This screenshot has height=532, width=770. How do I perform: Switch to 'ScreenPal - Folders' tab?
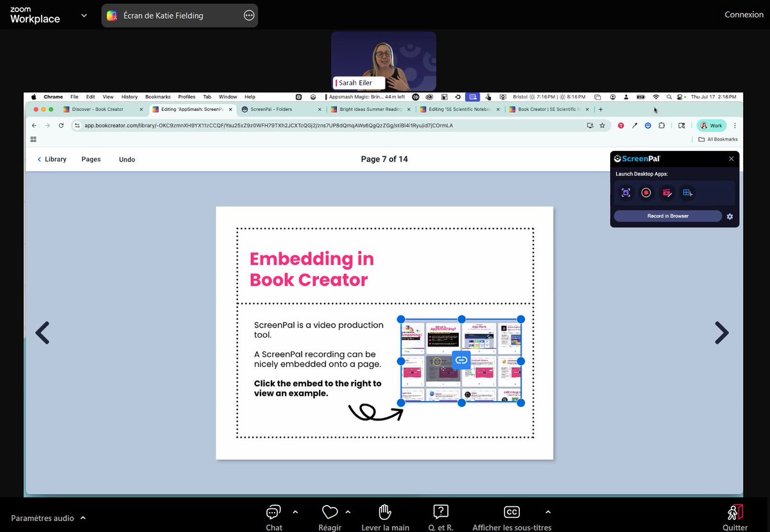(280, 109)
